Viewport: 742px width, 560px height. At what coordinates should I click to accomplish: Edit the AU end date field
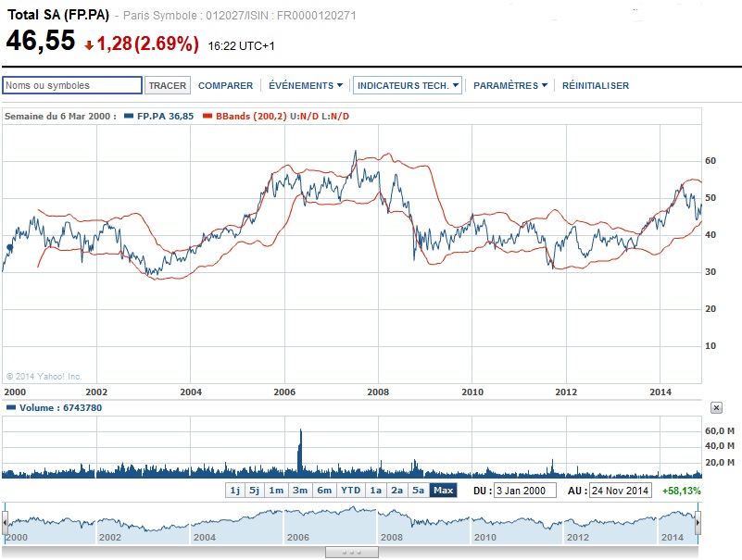(x=621, y=491)
